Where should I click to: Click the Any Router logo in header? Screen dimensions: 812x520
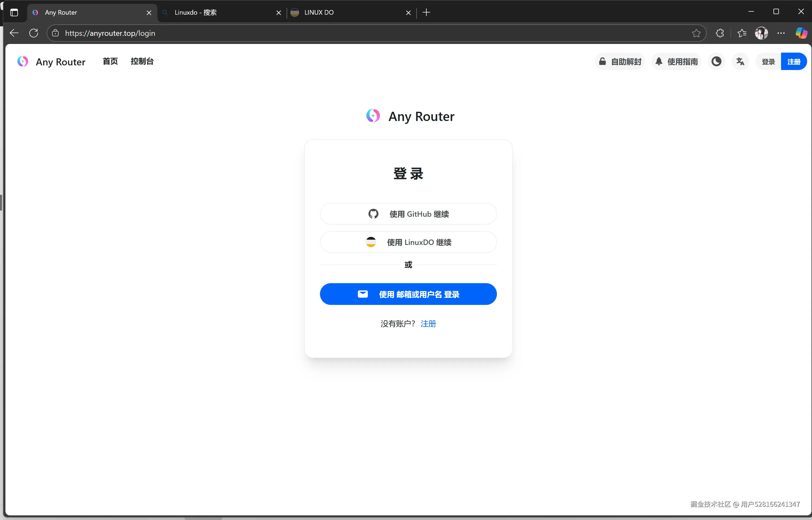click(23, 62)
